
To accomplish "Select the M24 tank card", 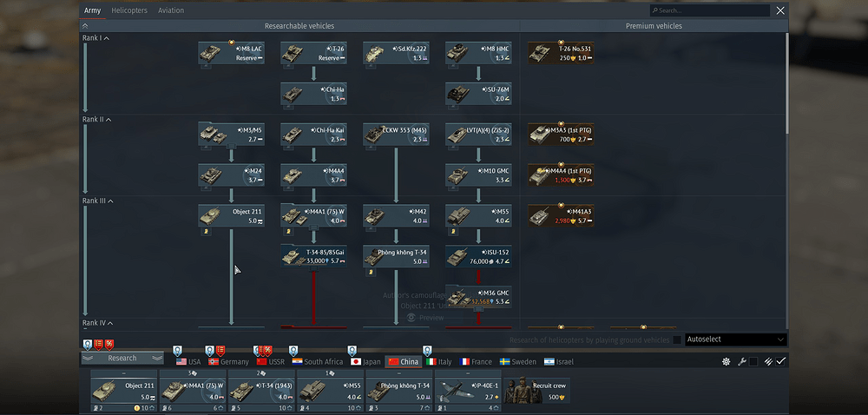I will [x=232, y=175].
